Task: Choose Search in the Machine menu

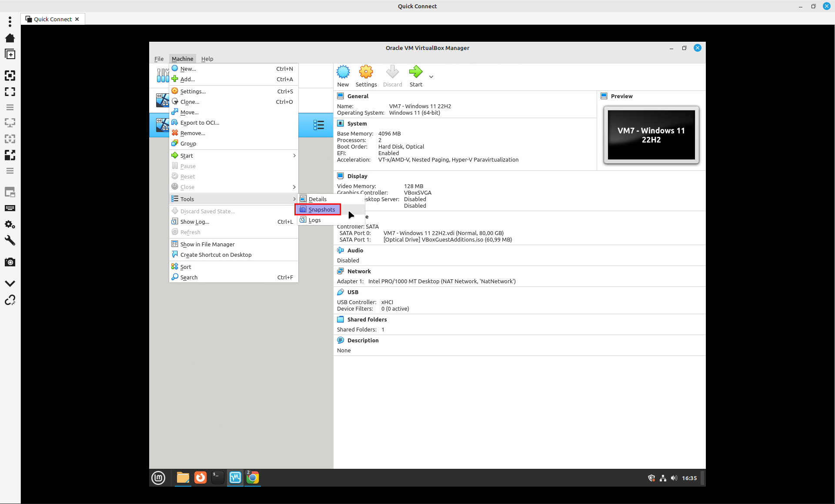Action: (234, 277)
